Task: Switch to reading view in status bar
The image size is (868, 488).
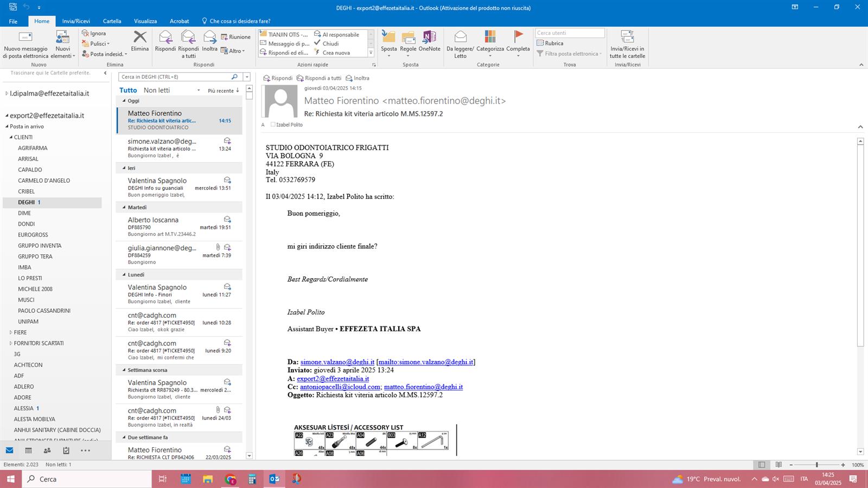Action: click(778, 465)
